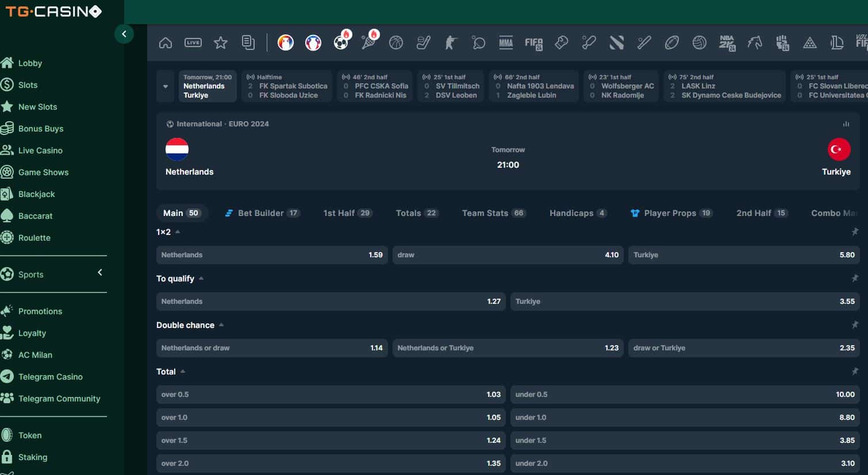Collapse the Total market section
868x475 pixels.
point(183,372)
